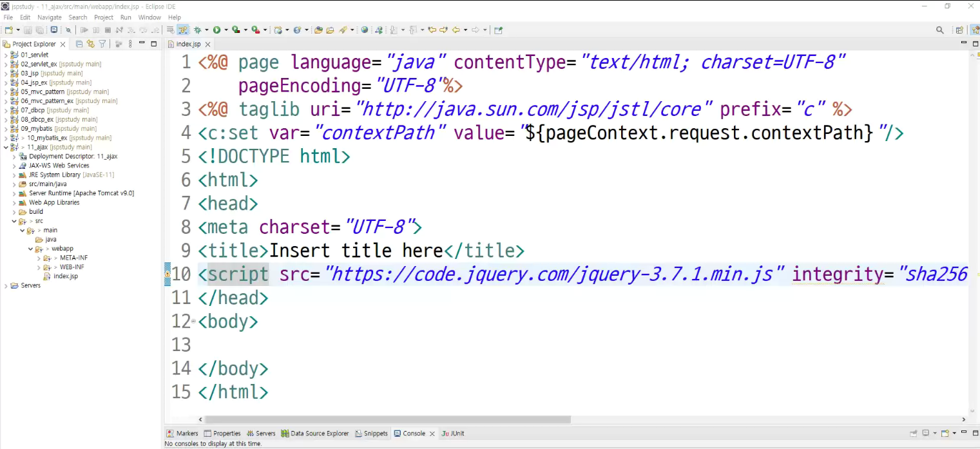980x449 pixels.
Task: Close the index.jsp editor tab
Action: [x=207, y=44]
